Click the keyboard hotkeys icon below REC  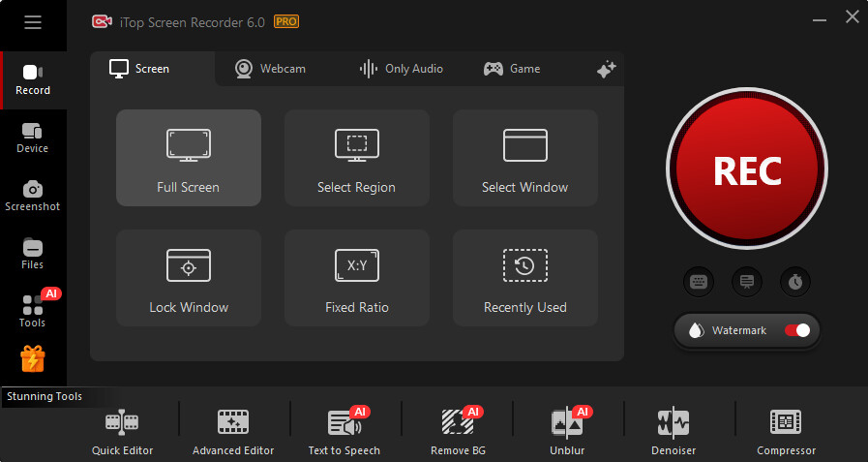(699, 282)
